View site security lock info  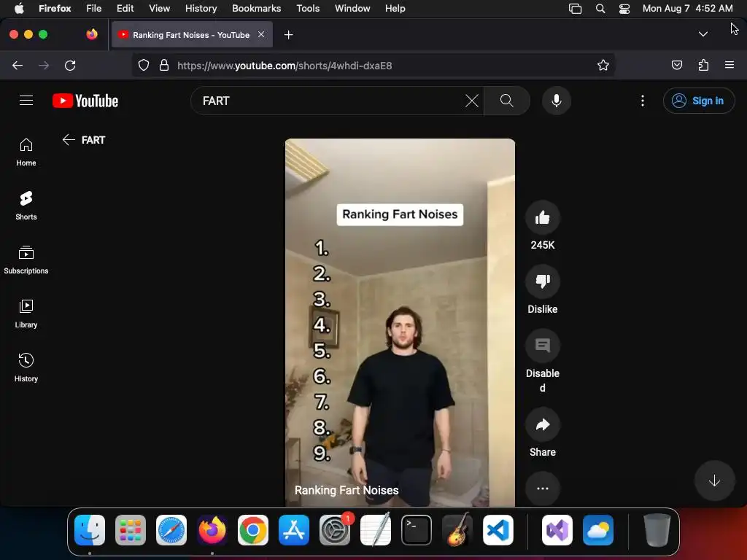(x=164, y=65)
